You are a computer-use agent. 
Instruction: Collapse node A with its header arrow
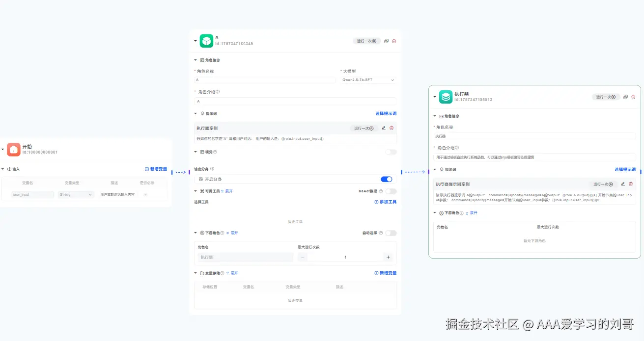point(195,41)
